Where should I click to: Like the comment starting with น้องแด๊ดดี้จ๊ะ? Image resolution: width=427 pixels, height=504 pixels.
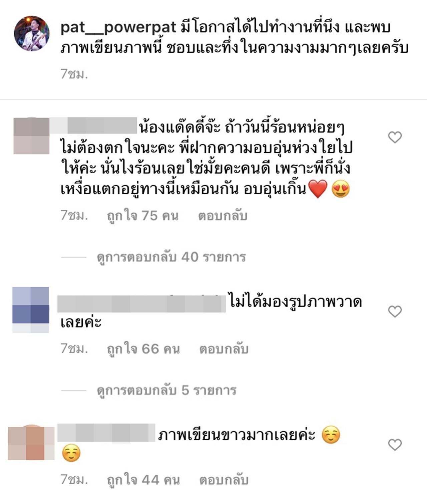[395, 137]
